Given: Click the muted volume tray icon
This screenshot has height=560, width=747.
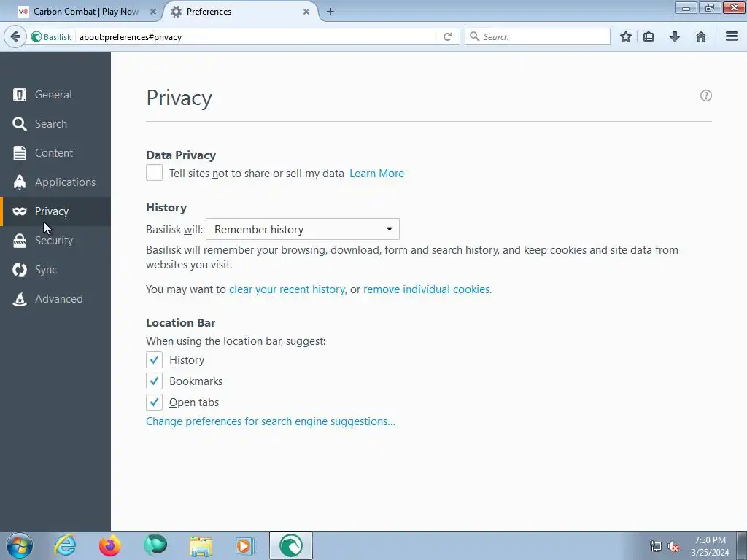Looking at the screenshot, I should (673, 547).
